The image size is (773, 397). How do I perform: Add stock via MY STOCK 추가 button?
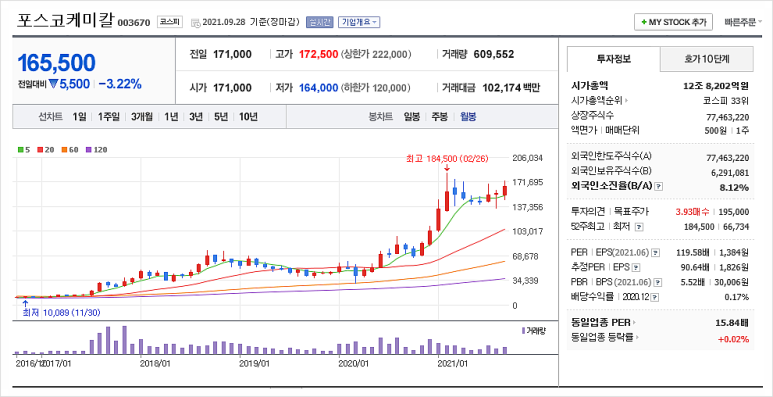673,22
